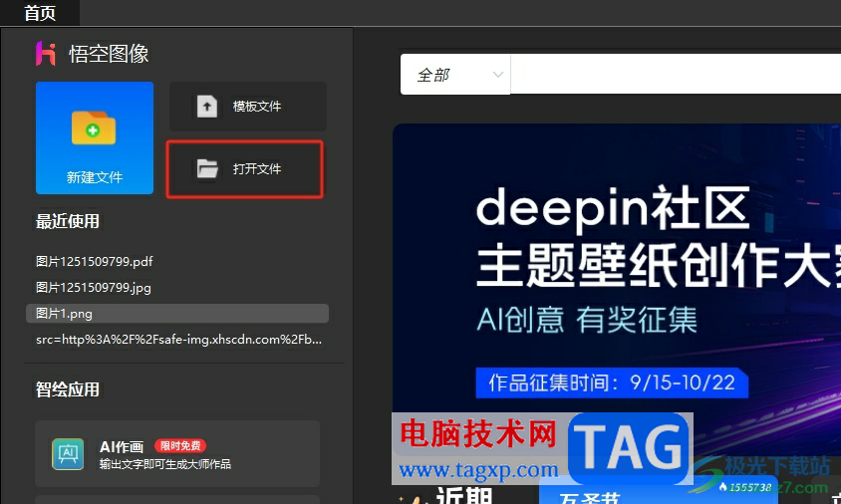The width and height of the screenshot is (841, 504).
Task: Open recent file starting with src=http
Action: 178,340
